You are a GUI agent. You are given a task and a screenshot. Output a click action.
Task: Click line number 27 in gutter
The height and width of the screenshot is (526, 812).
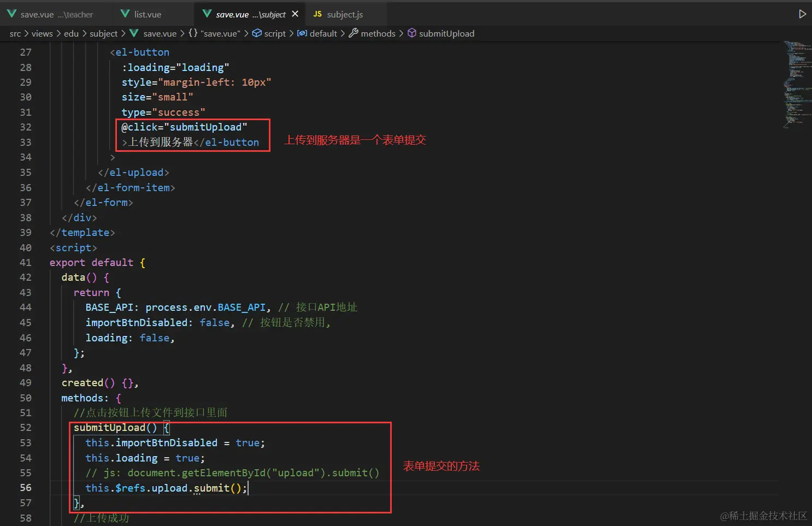click(x=26, y=52)
